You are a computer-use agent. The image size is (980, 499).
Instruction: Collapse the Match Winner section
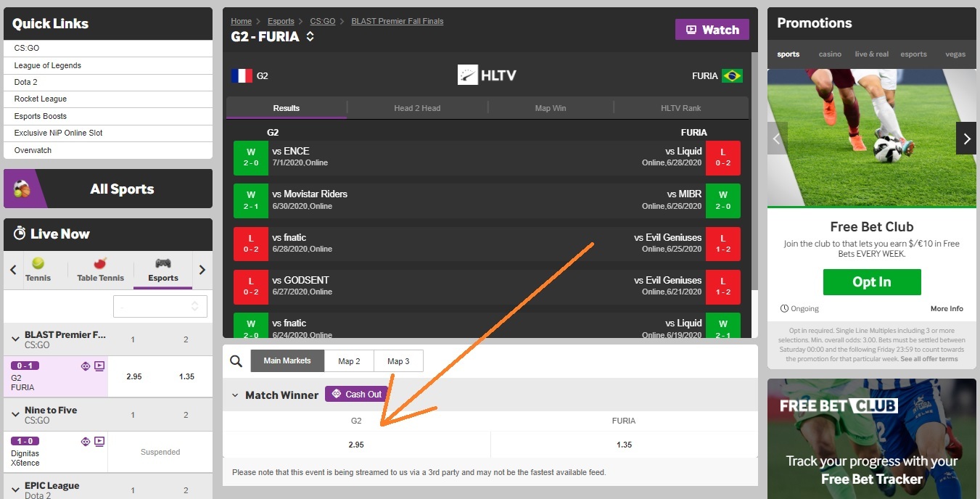[x=235, y=395]
